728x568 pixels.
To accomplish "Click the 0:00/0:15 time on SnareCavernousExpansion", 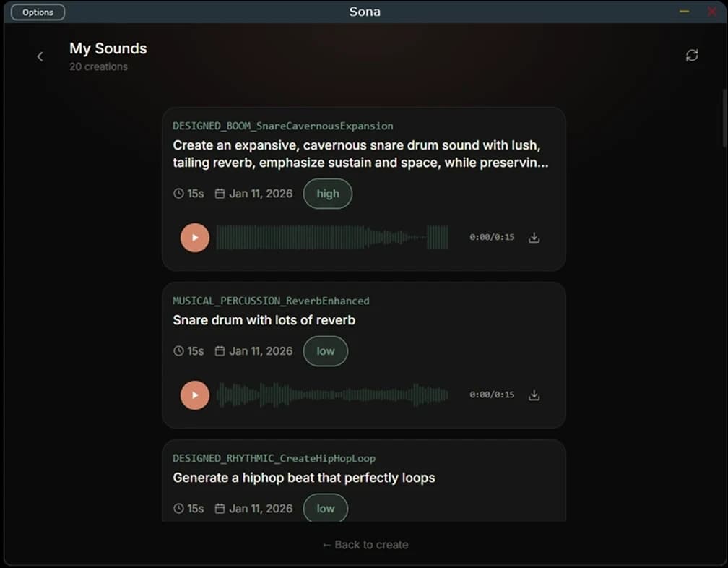I will tap(492, 237).
